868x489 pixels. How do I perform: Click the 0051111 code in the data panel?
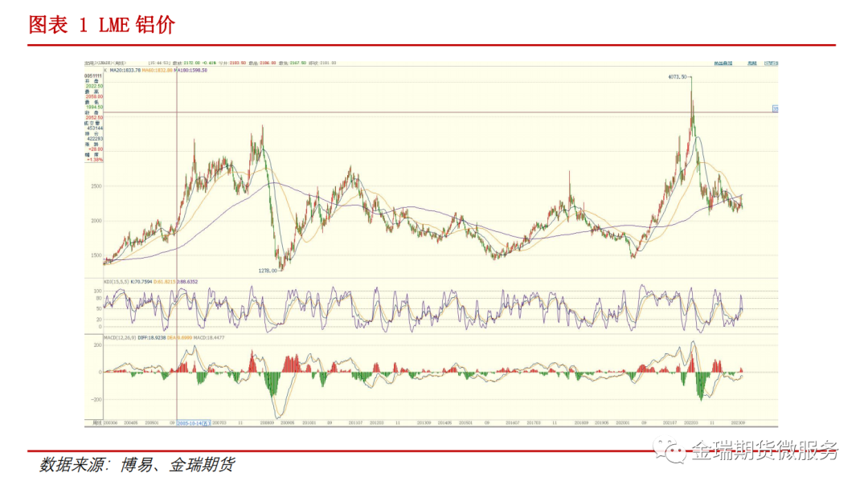[x=93, y=76]
